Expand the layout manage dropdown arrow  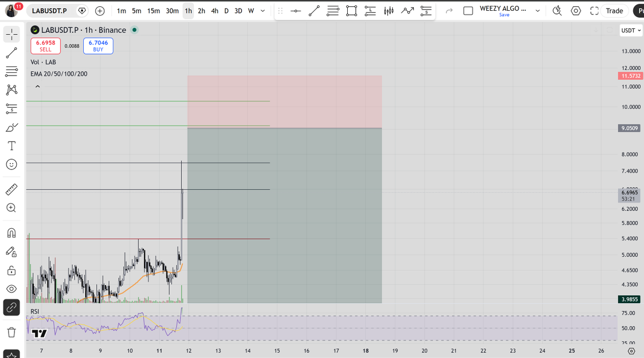(x=538, y=11)
